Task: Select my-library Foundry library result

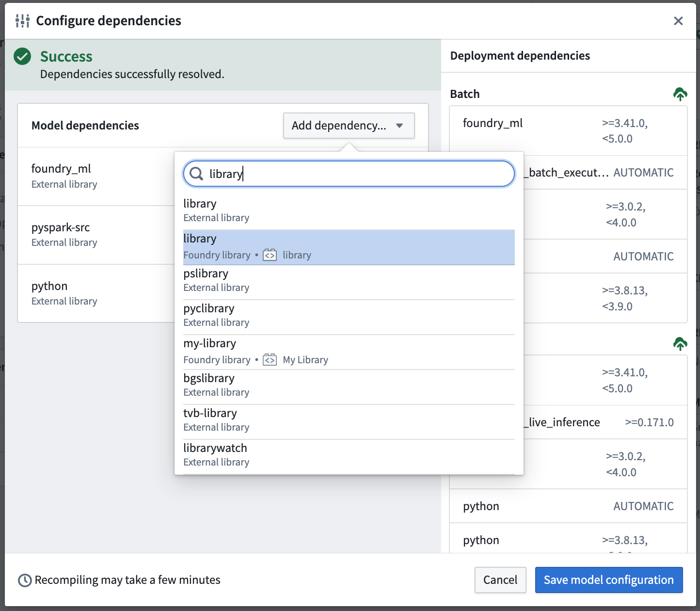Action: click(x=349, y=352)
